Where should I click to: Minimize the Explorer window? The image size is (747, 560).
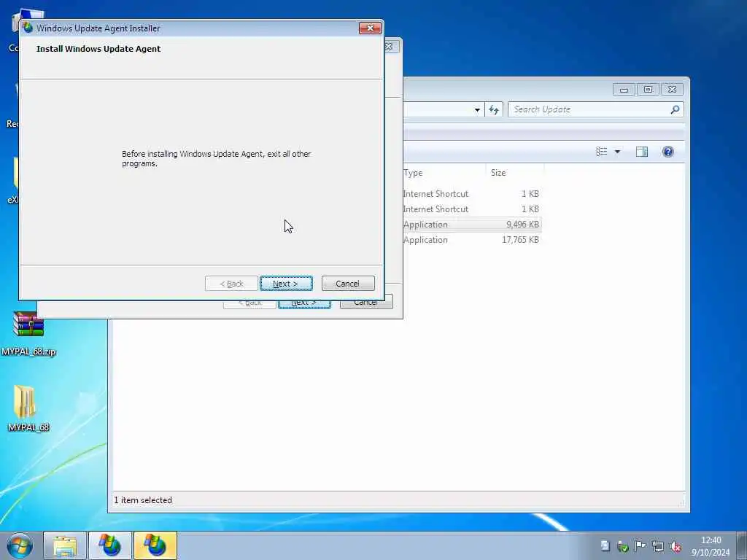[624, 89]
